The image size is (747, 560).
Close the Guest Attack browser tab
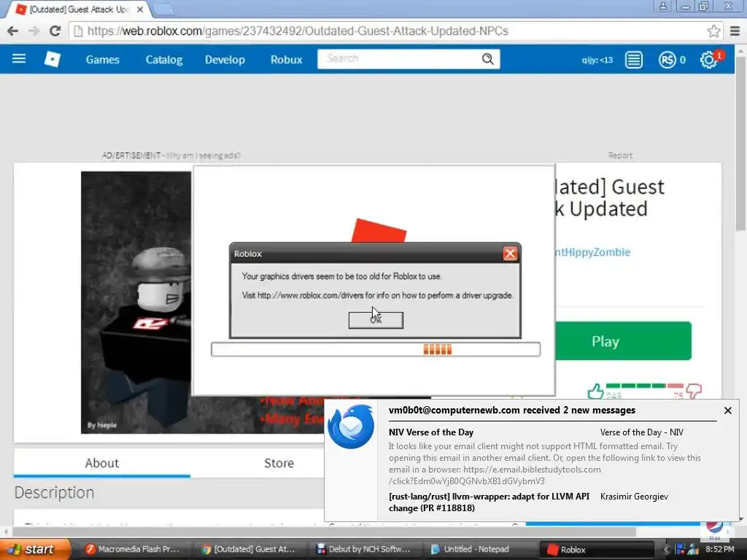tap(139, 9)
